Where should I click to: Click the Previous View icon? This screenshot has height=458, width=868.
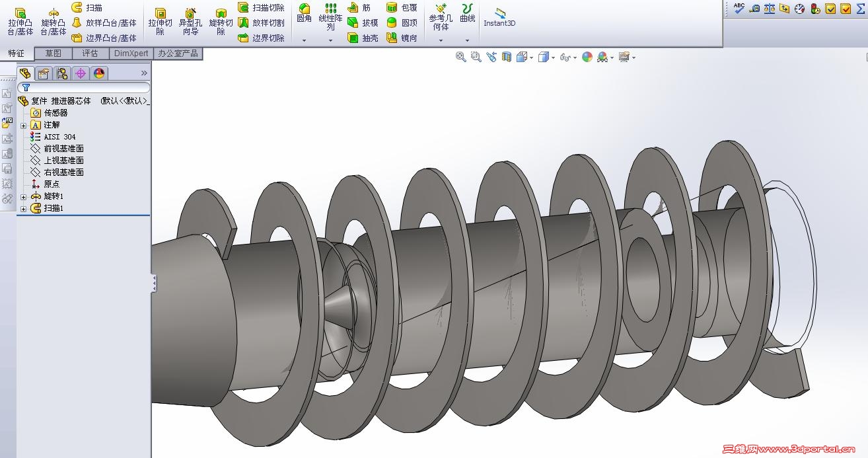[491, 57]
